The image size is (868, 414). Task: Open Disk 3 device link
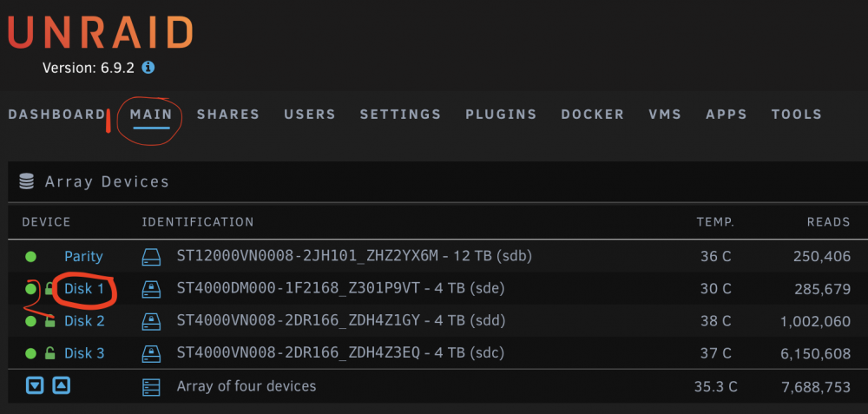tap(84, 353)
